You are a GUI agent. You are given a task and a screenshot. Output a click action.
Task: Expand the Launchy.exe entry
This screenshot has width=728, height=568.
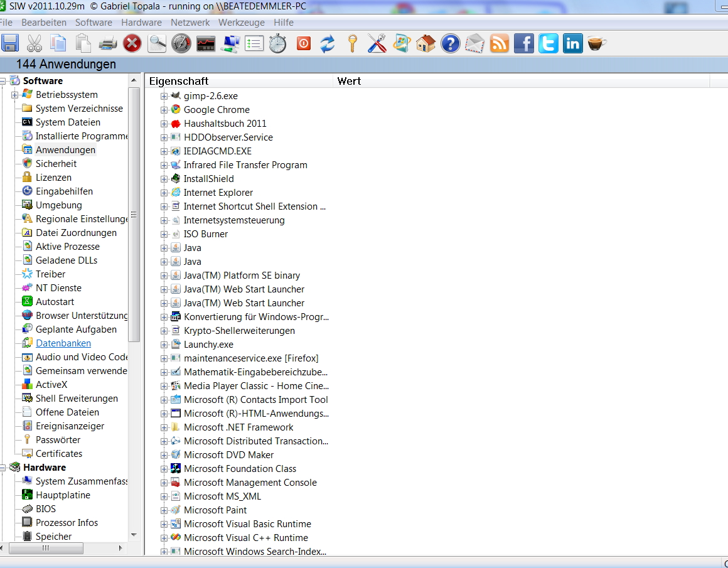pyautogui.click(x=164, y=345)
